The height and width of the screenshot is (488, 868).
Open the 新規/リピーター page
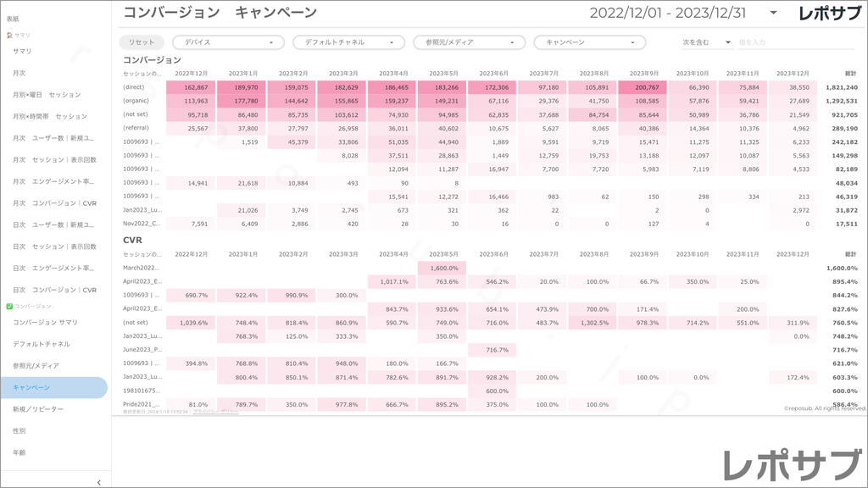[37, 409]
